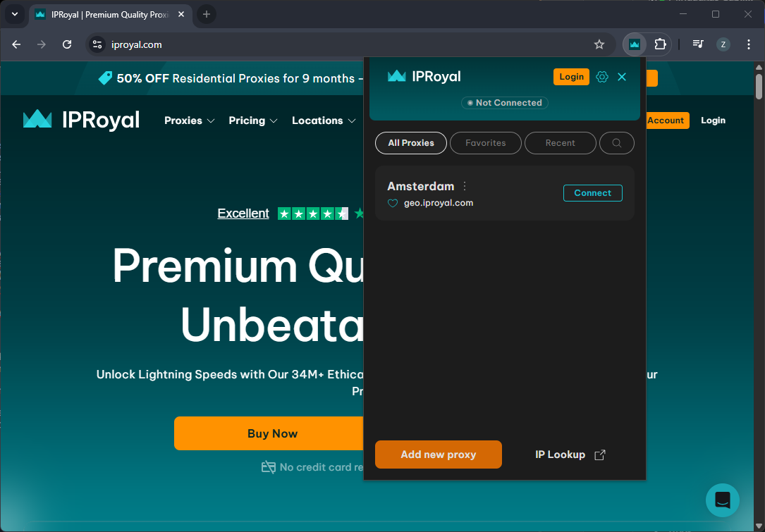Image resolution: width=765 pixels, height=532 pixels.
Task: Open the IP Lookup external link
Action: (x=570, y=454)
